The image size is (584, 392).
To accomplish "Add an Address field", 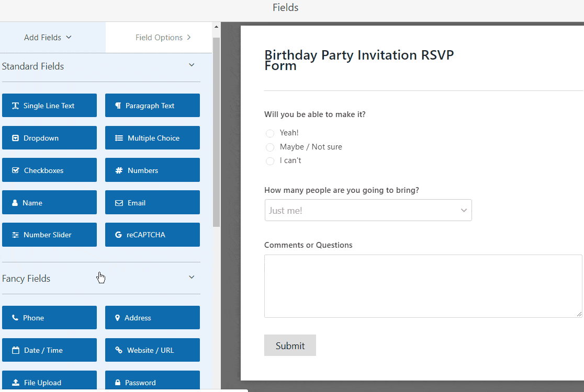I will click(x=152, y=318).
